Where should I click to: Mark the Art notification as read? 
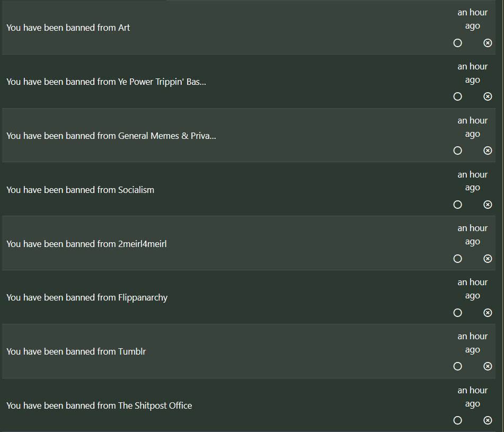[x=458, y=43]
